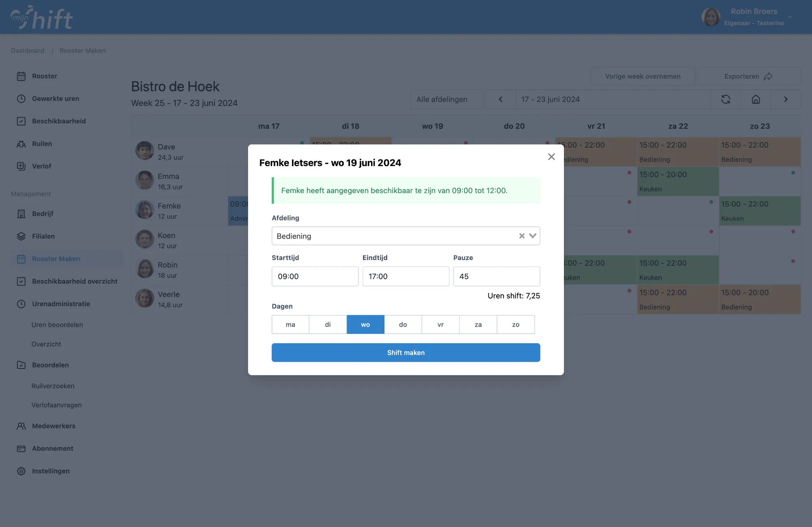Image resolution: width=812 pixels, height=527 pixels.
Task: Expand the Afdeling dropdown arrow
Action: [533, 236]
